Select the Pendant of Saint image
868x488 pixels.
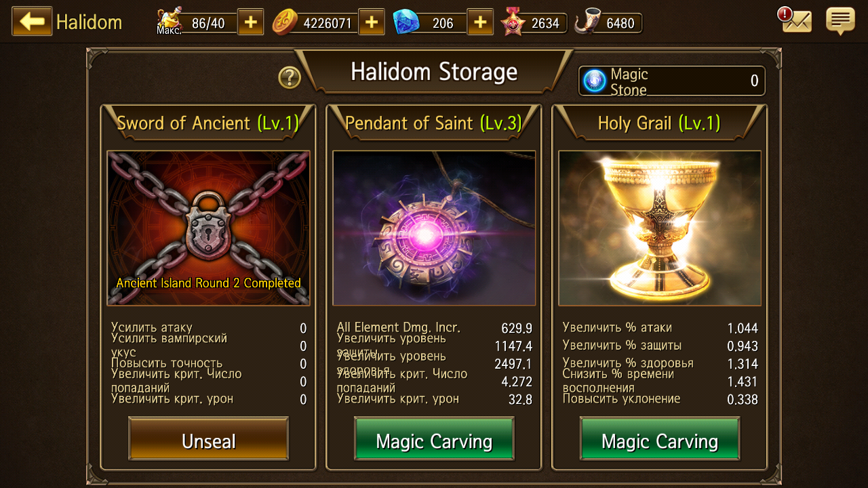(x=434, y=228)
